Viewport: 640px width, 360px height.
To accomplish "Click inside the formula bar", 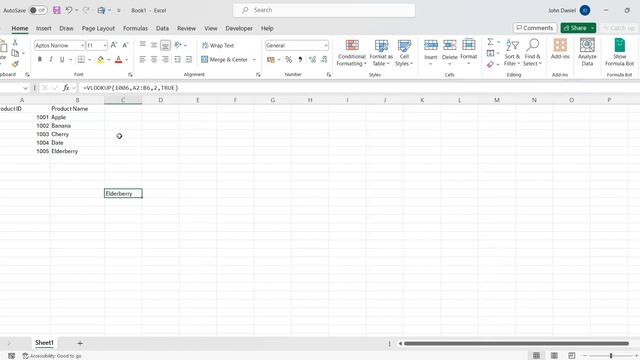I will 359,88.
